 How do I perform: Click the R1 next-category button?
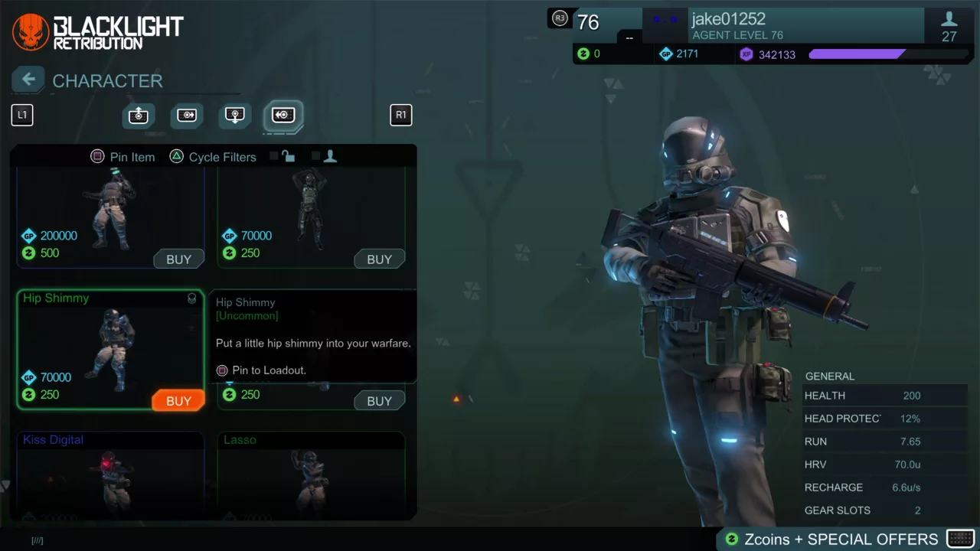pyautogui.click(x=400, y=115)
